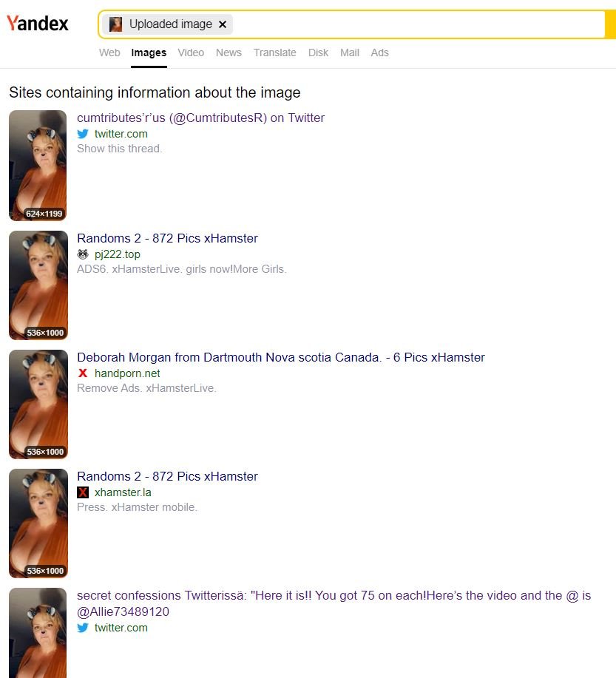Open the 624×1199 result thumbnail
Viewport: 616px width, 678px height.
click(38, 165)
